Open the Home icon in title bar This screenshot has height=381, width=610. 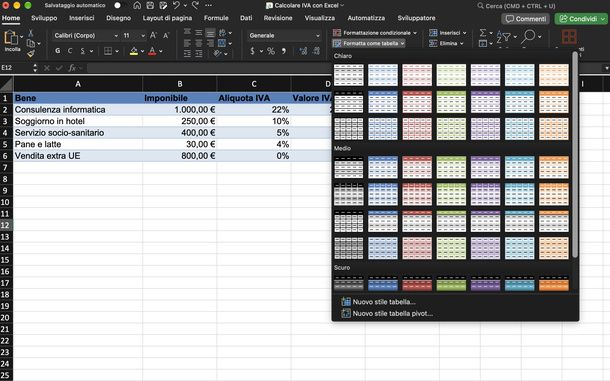137,5
